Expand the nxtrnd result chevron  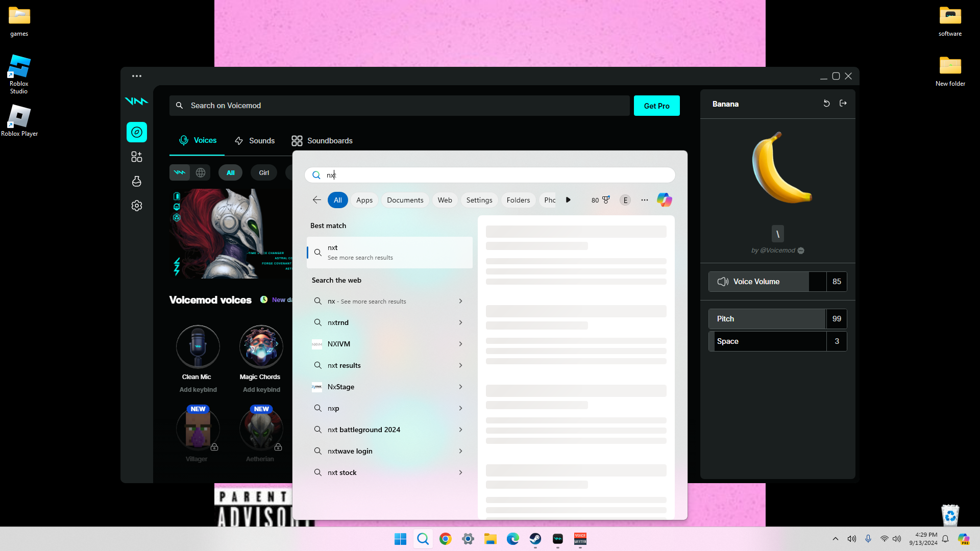click(x=460, y=322)
